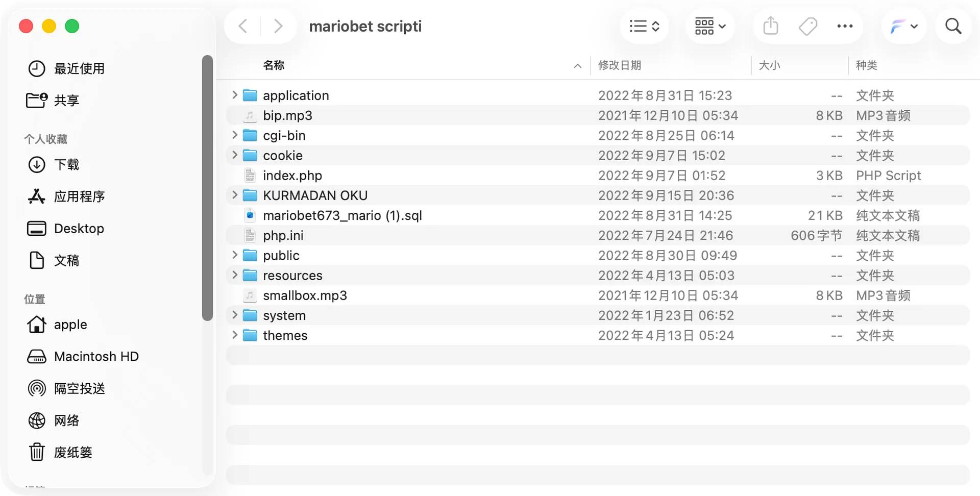This screenshot has height=496, width=980.
Task: Open 最近使用 in the sidebar
Action: click(66, 68)
